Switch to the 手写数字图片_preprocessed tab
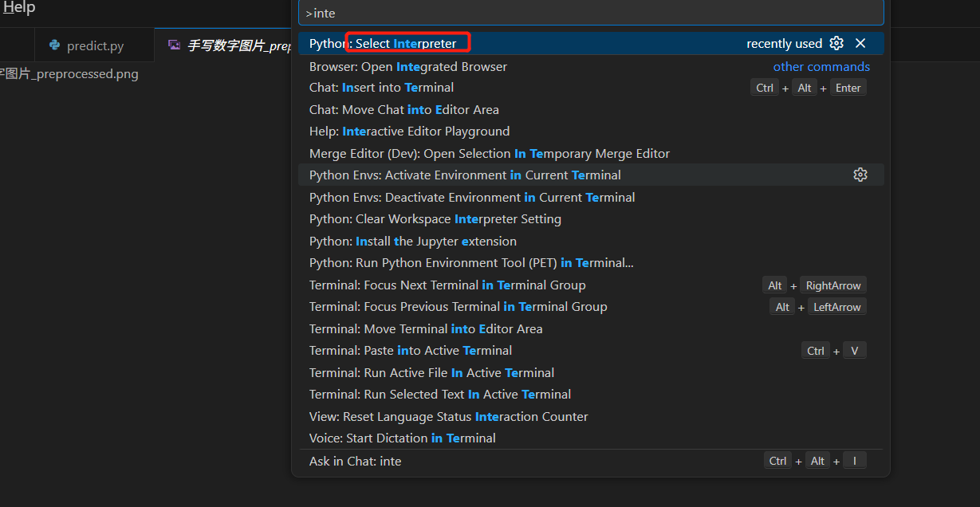Image resolution: width=980 pixels, height=507 pixels. (225, 45)
